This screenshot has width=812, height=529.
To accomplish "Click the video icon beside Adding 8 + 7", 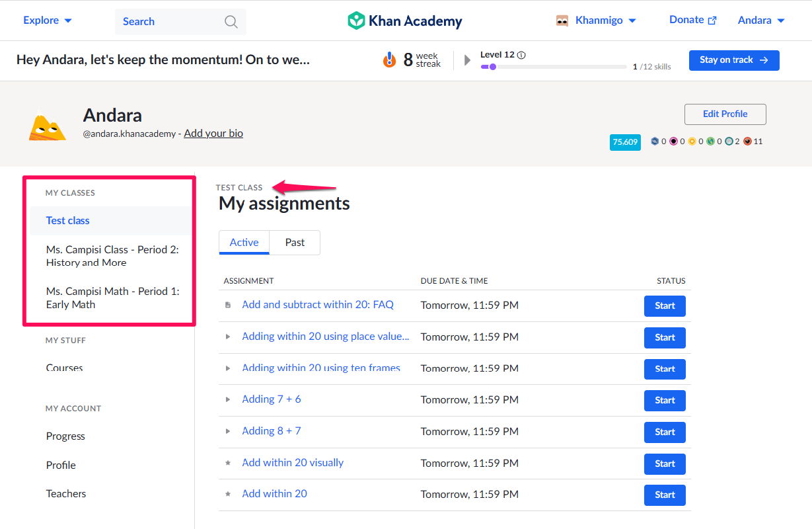I will [x=228, y=431].
